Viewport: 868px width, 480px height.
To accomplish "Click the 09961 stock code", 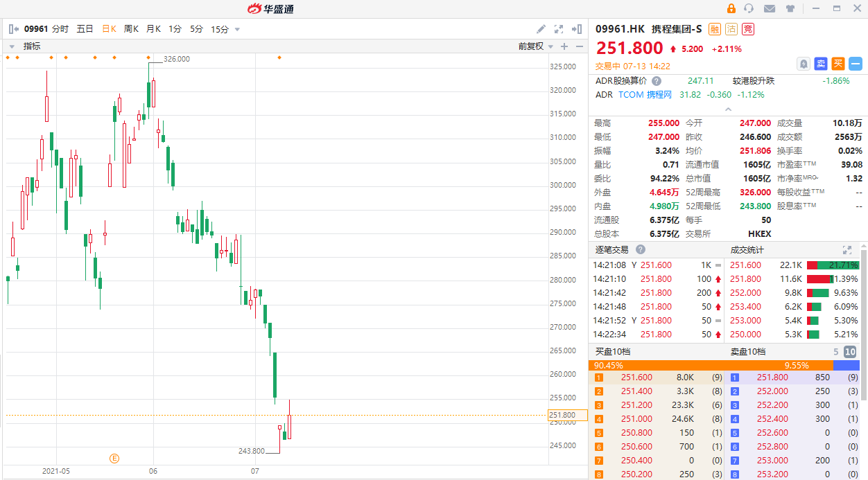I will coord(36,29).
